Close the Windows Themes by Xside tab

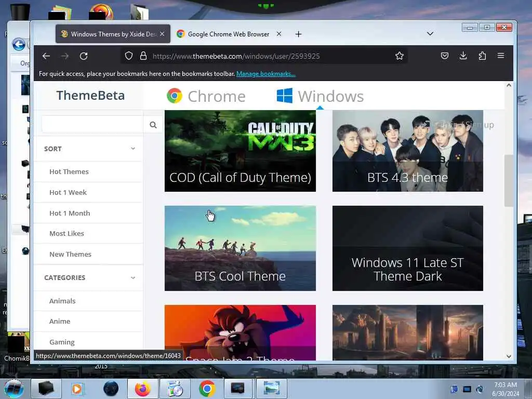click(x=162, y=34)
